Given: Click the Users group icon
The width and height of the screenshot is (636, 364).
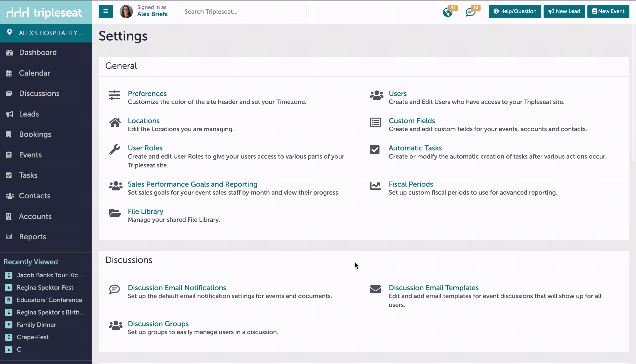Looking at the screenshot, I should tap(377, 95).
